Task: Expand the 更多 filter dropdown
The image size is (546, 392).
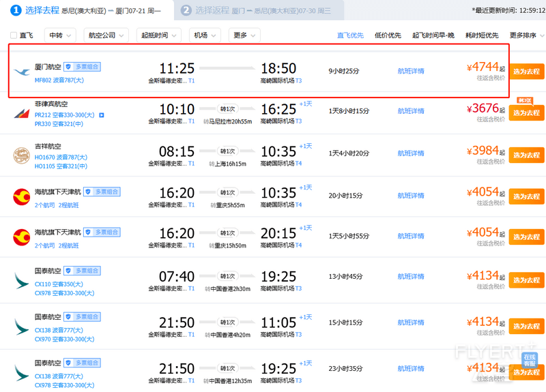Action: tap(244, 35)
